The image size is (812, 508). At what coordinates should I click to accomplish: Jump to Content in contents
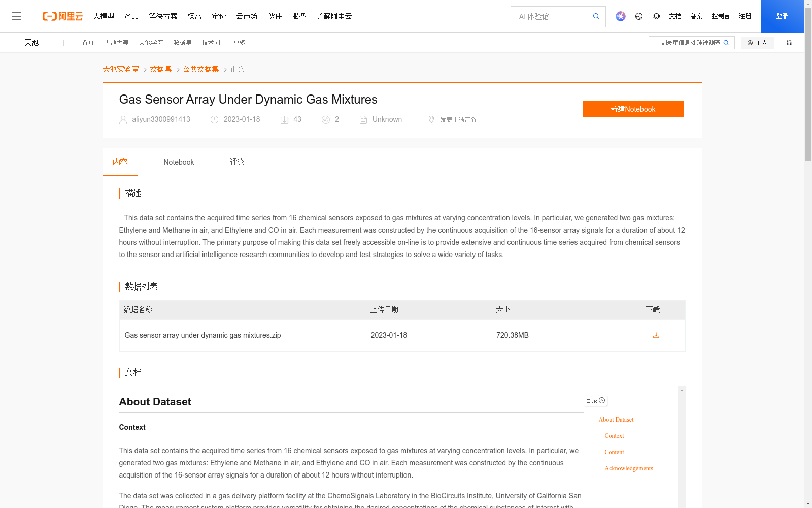pos(614,452)
